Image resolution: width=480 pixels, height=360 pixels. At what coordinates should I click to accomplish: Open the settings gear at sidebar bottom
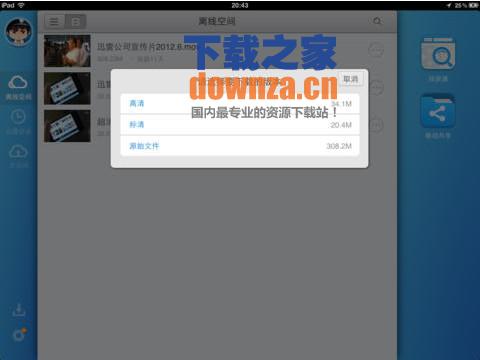pos(19,334)
